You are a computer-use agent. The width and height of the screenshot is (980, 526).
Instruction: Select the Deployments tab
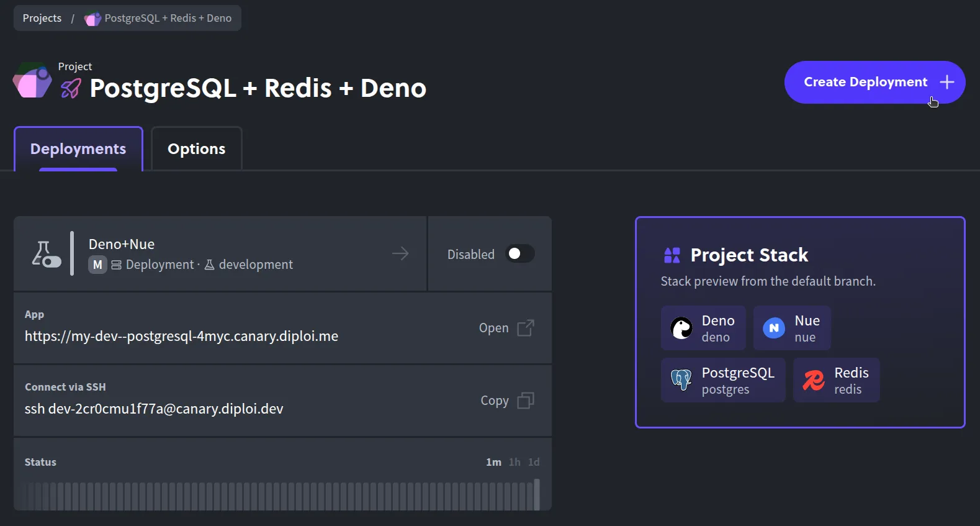click(78, 149)
